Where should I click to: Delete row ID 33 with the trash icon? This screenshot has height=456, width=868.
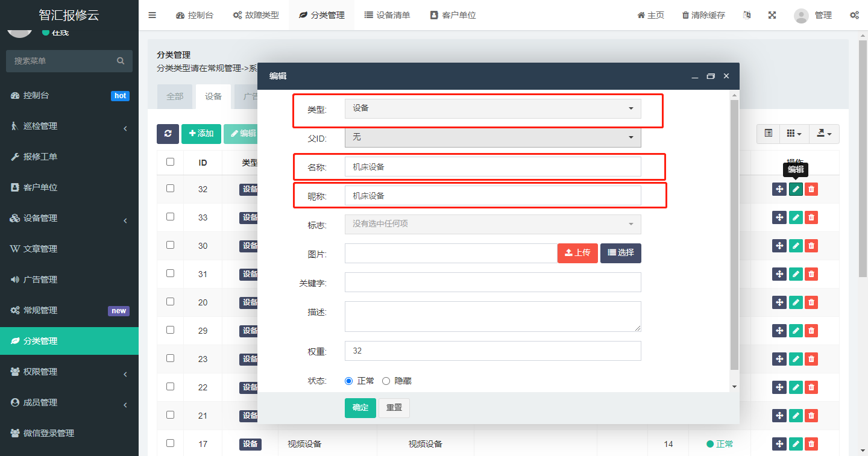(811, 217)
